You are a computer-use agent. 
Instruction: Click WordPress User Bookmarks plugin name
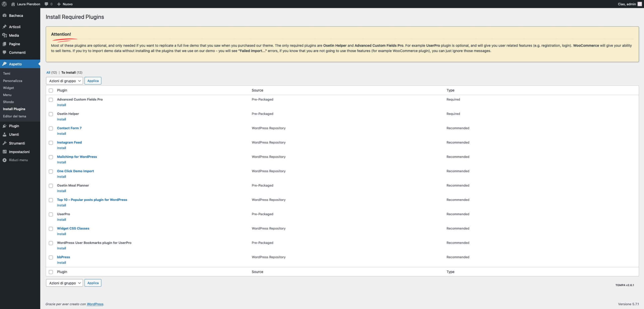tap(94, 243)
